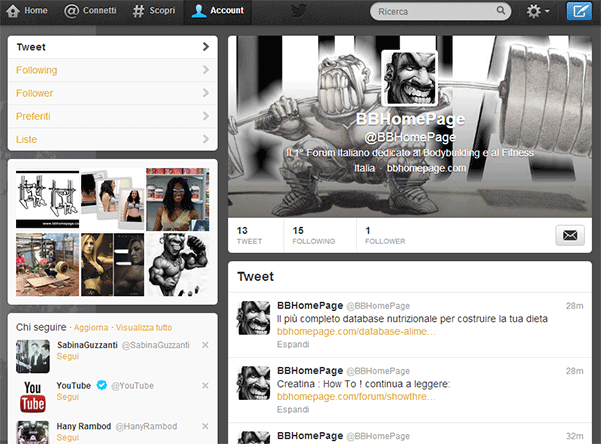View the 1 Follower count

click(x=385, y=235)
